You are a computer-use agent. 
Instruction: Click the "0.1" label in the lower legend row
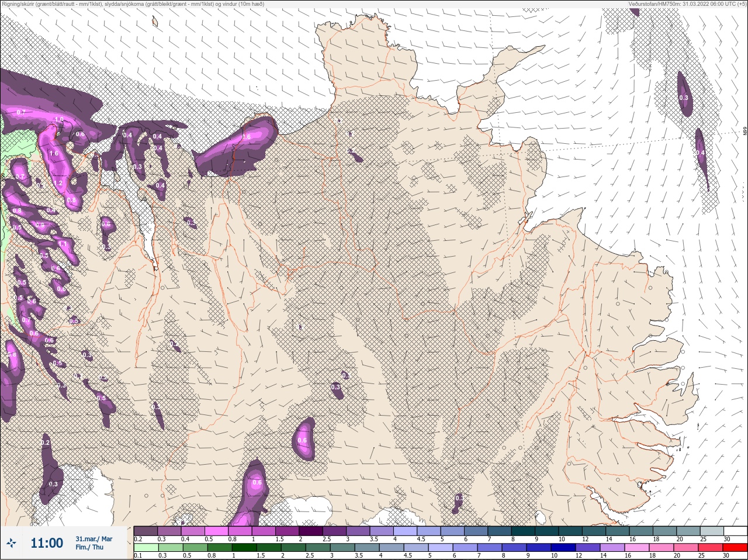tap(138, 555)
